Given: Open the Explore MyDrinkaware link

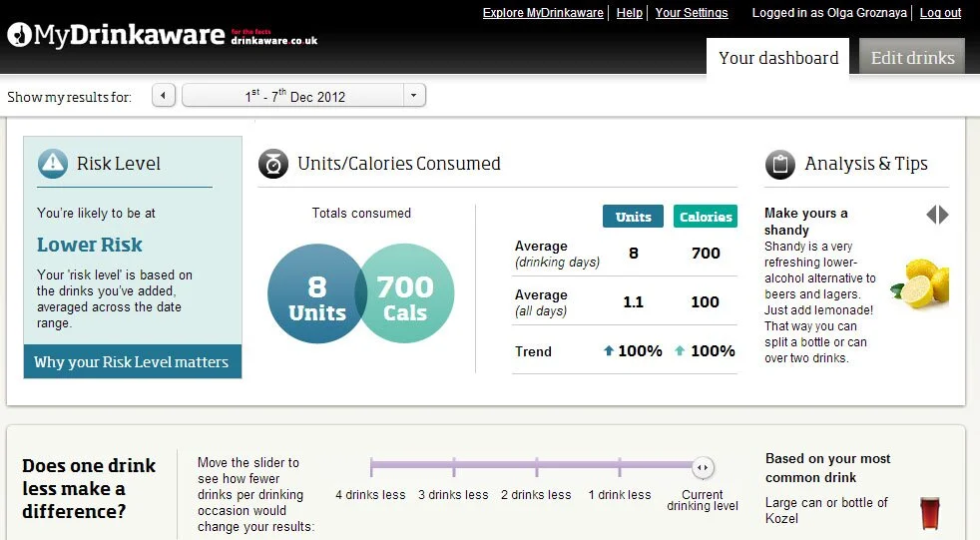Looking at the screenshot, I should pyautogui.click(x=543, y=13).
